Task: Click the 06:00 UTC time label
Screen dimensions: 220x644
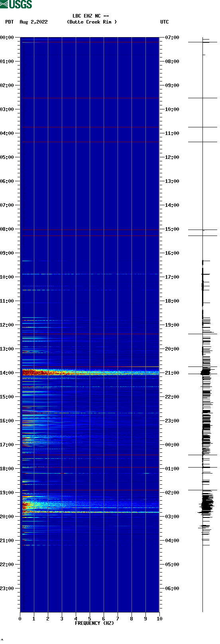Action: tap(172, 589)
